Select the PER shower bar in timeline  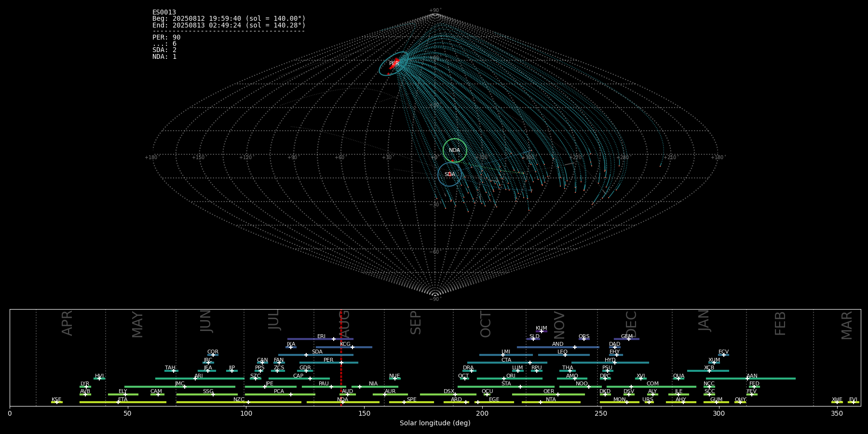point(329,363)
